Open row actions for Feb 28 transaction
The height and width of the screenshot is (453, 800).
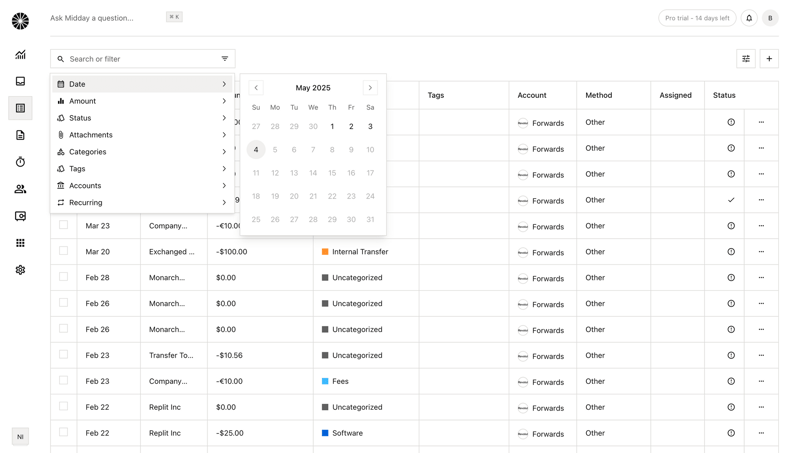tap(761, 278)
